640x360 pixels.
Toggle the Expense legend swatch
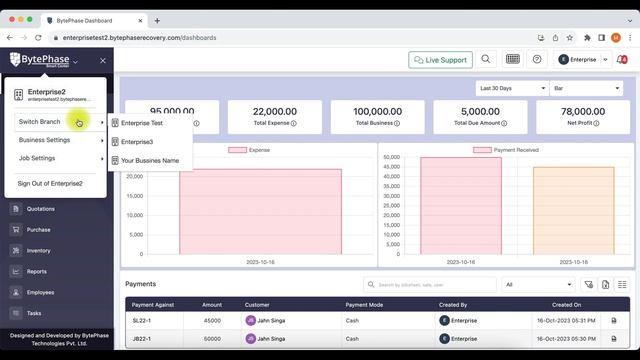tap(238, 150)
